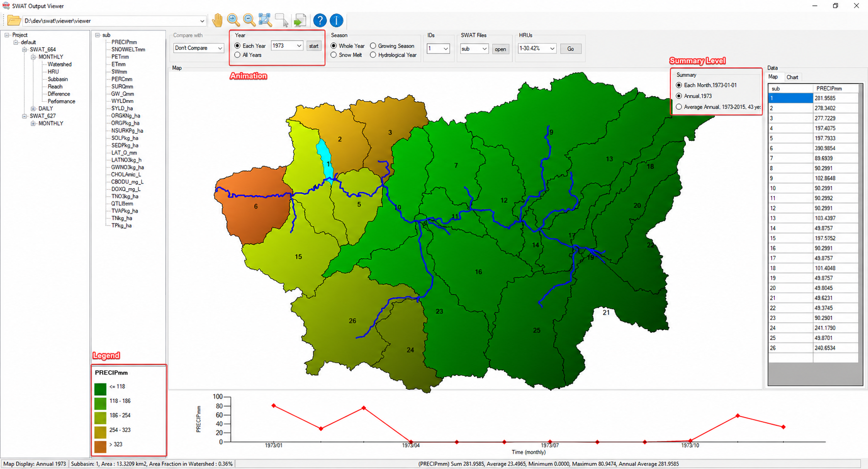Image resolution: width=868 pixels, height=469 pixels.
Task: Select PETmm variable in the sub tree
Action: pyautogui.click(x=120, y=57)
